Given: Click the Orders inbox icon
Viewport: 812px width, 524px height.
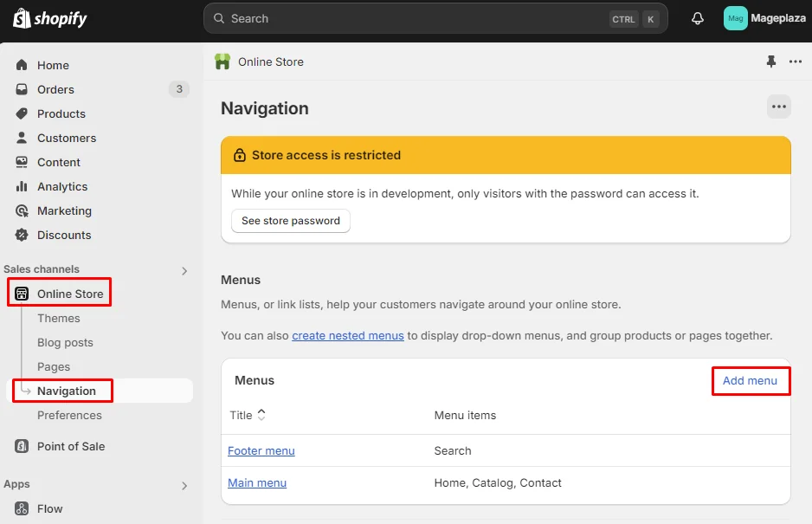Looking at the screenshot, I should point(22,89).
